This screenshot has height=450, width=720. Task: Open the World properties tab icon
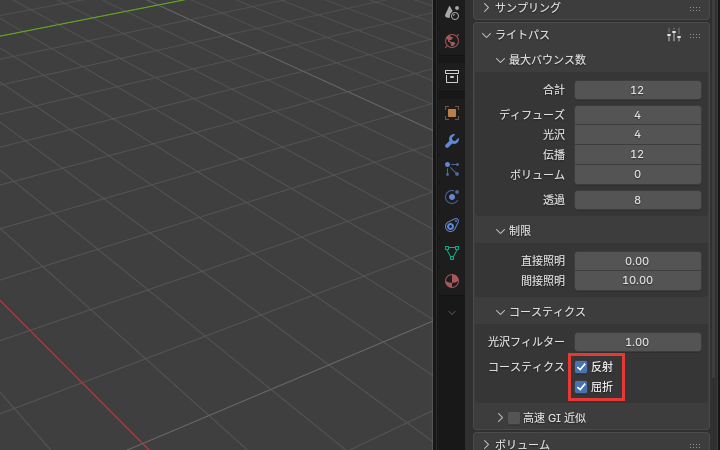[452, 41]
